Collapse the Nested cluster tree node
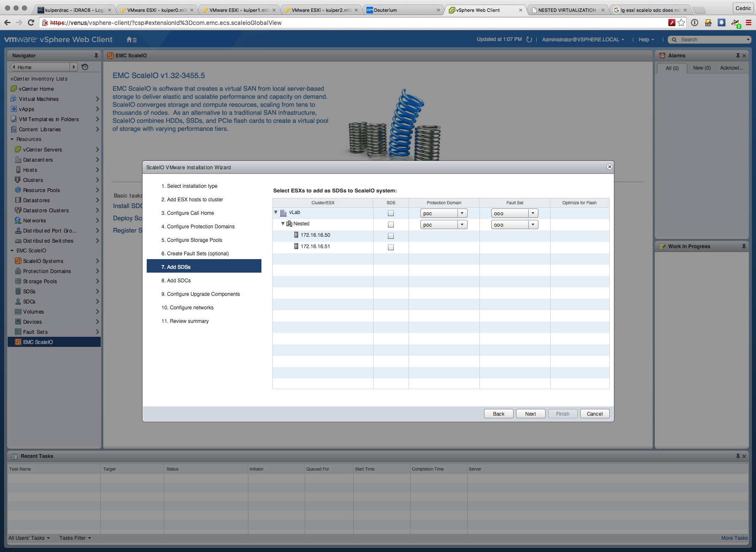This screenshot has width=756, height=552. (x=283, y=224)
